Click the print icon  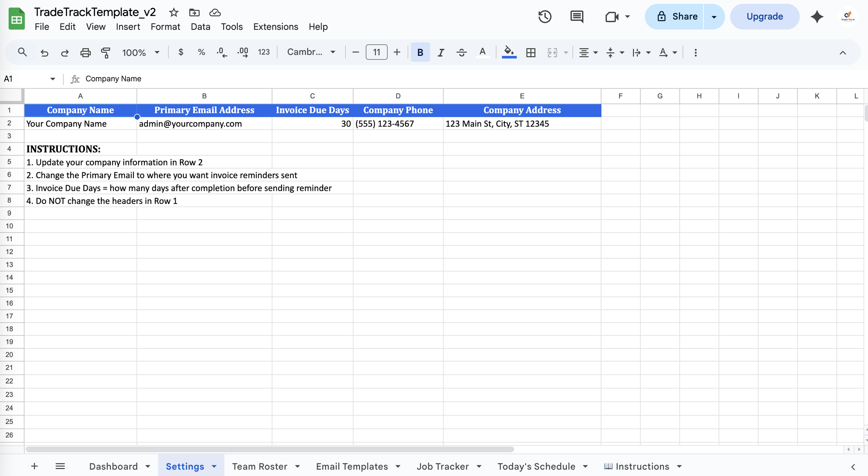click(85, 52)
